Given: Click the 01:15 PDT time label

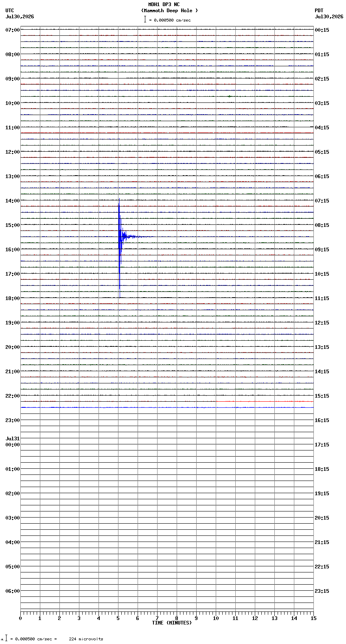Looking at the screenshot, I should [x=322, y=54].
